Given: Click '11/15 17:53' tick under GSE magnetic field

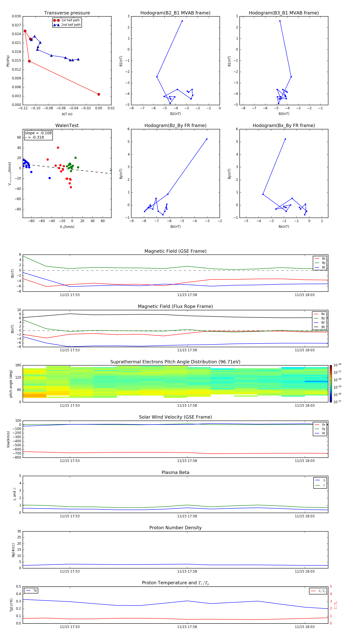Looking at the screenshot, I should [70, 295].
